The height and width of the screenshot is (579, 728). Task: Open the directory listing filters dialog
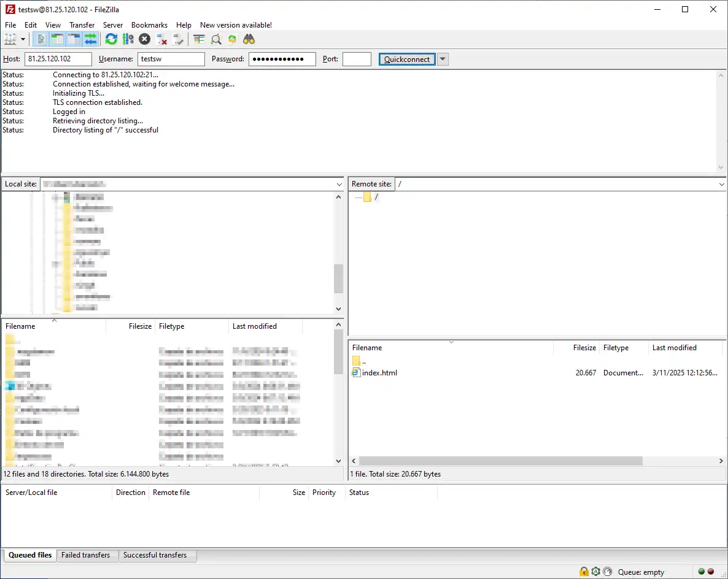(x=199, y=39)
